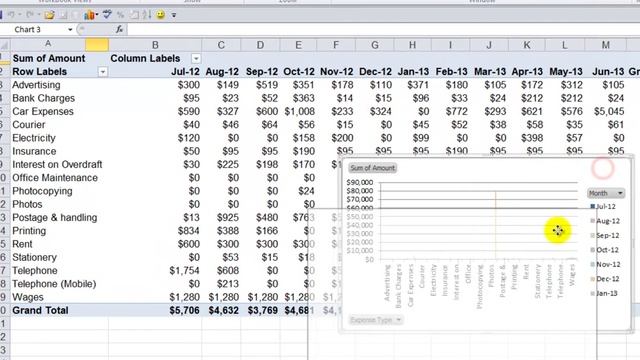Open the Row Labels filter dropdown
The height and width of the screenshot is (360, 640).
pos(103,72)
